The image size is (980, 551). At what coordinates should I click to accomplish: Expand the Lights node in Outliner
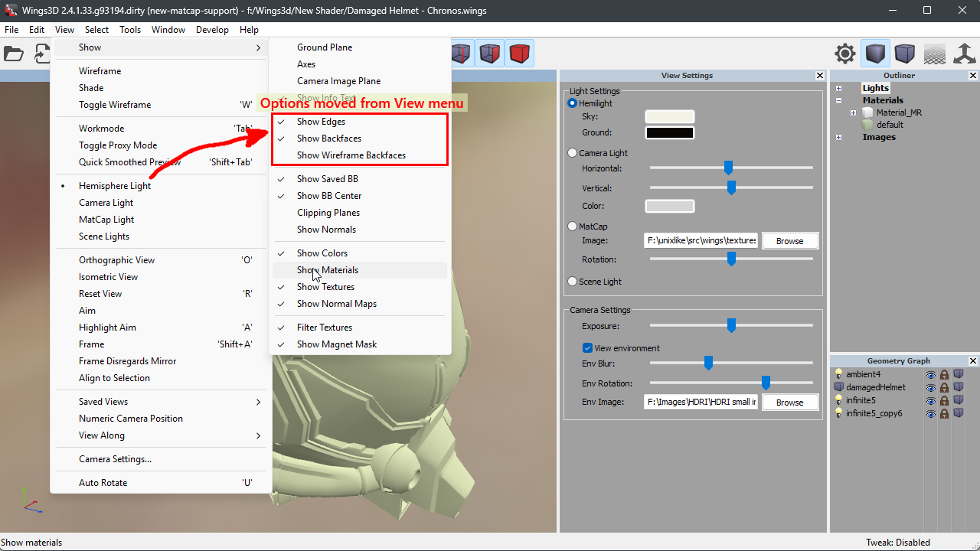[x=838, y=88]
